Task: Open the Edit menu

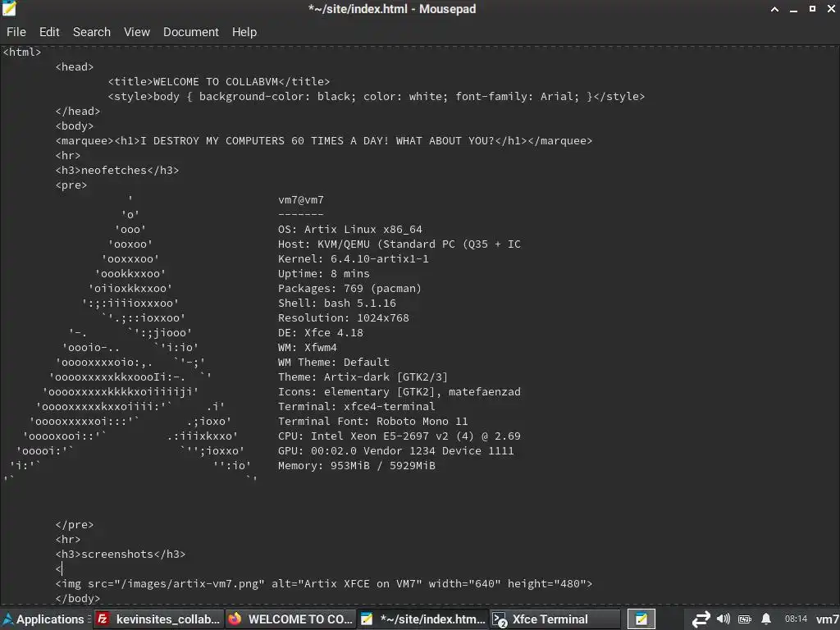Action: point(49,32)
